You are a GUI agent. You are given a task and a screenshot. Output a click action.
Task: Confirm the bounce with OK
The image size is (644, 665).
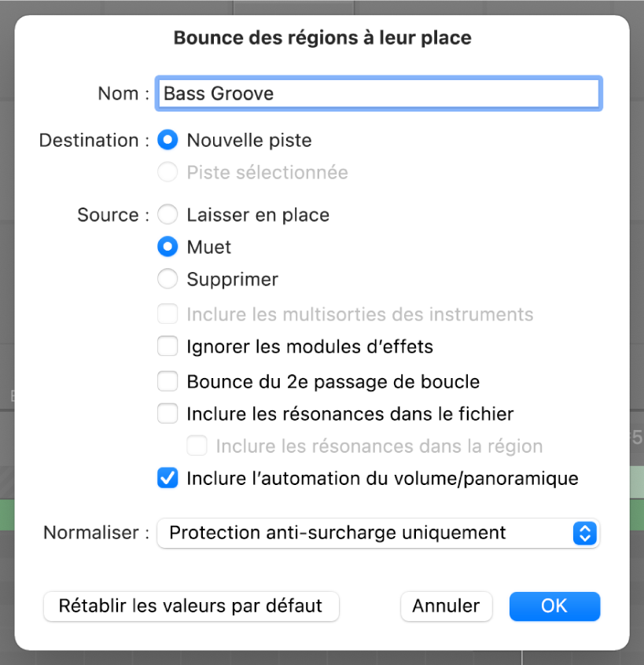pyautogui.click(x=554, y=606)
